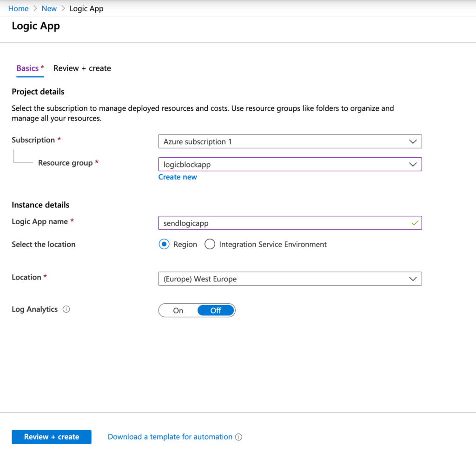Click the Log Analytics Off position
Viewport: 476px width, 454px height.
[216, 310]
